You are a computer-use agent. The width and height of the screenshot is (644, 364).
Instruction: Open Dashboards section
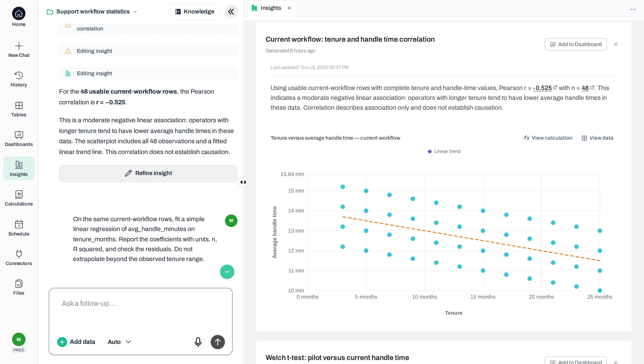tap(19, 139)
